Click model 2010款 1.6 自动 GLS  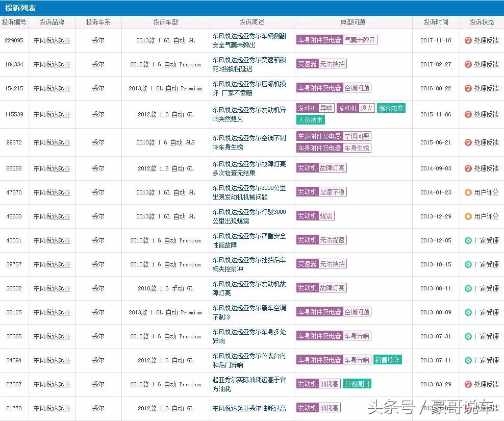click(166, 142)
